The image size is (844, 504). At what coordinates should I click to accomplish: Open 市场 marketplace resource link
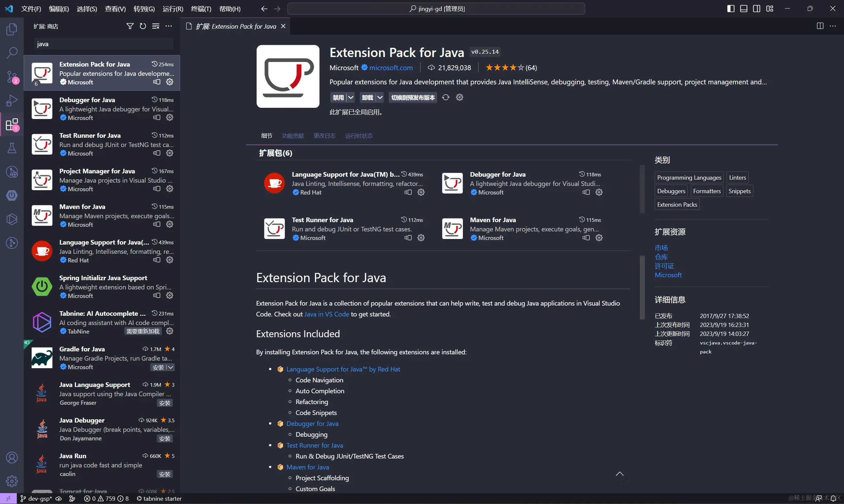(661, 248)
